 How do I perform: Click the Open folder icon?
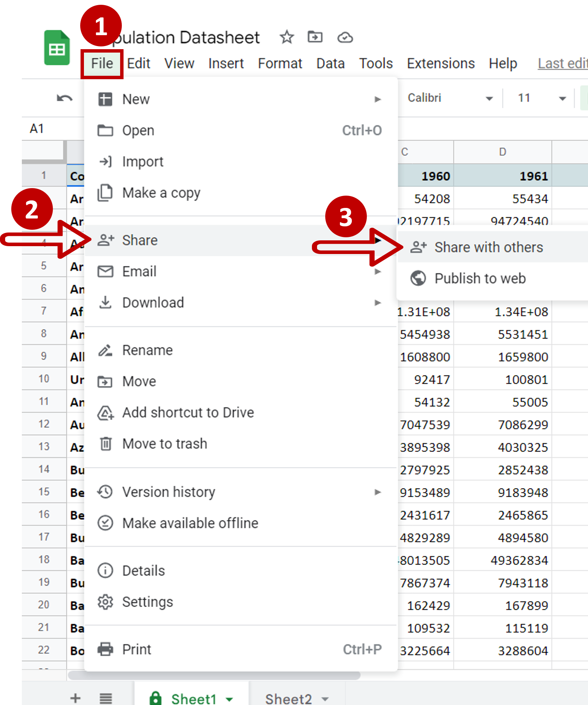[105, 130]
